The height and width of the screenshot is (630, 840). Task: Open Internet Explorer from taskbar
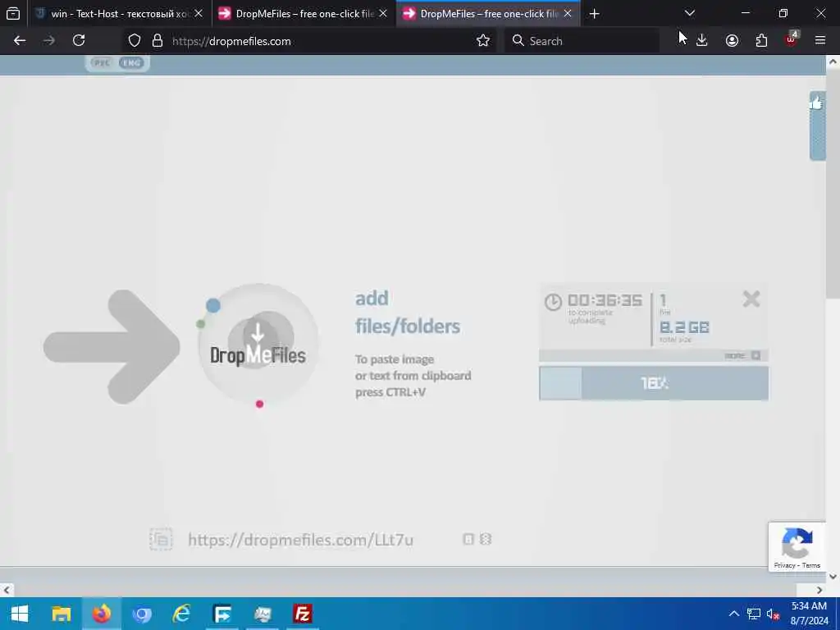pos(181,614)
